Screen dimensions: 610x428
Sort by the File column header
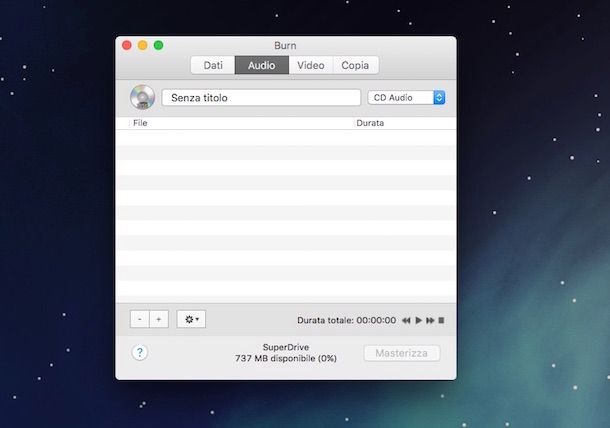[x=141, y=123]
